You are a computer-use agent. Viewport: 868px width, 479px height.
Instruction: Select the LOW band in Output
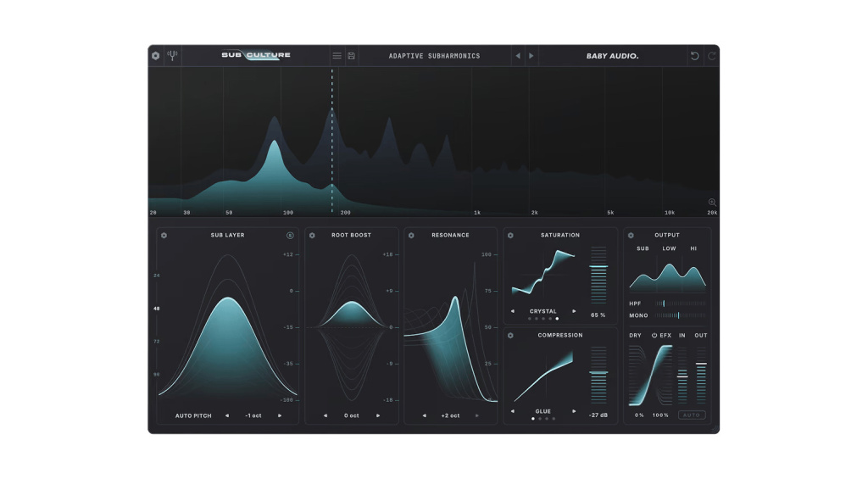pos(670,248)
